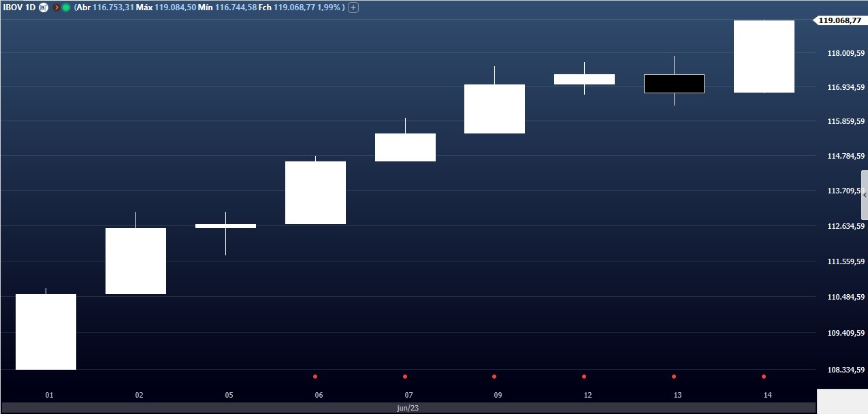
Task: Click the IBOV 1D symbol label
Action: (x=20, y=7)
